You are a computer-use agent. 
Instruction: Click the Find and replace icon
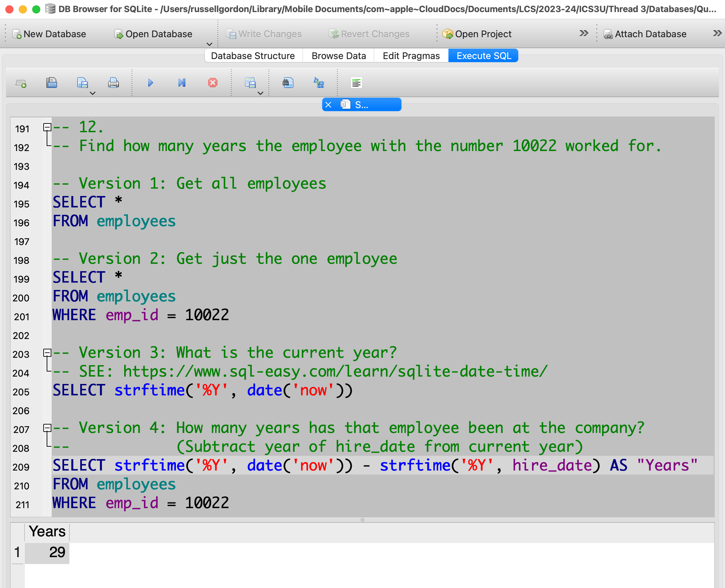319,83
